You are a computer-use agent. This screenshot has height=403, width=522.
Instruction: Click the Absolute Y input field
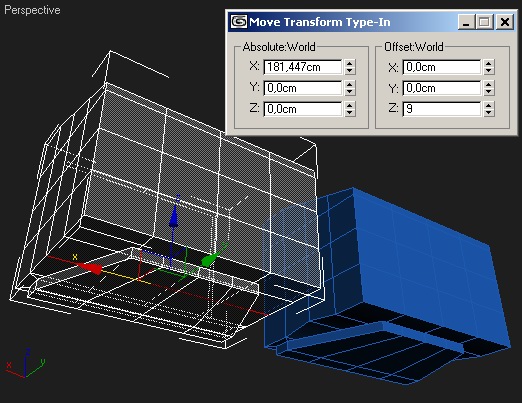pos(303,88)
